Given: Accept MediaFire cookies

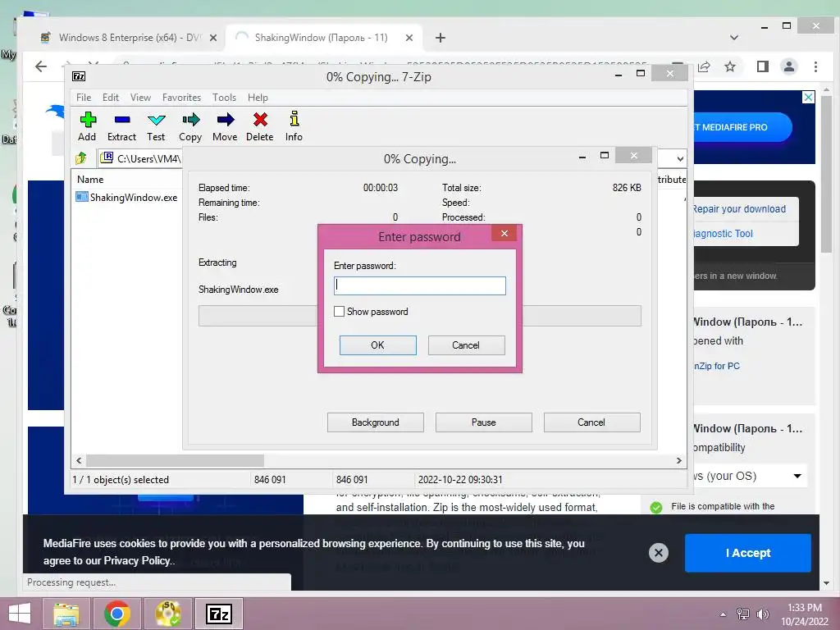Looking at the screenshot, I should click(748, 553).
